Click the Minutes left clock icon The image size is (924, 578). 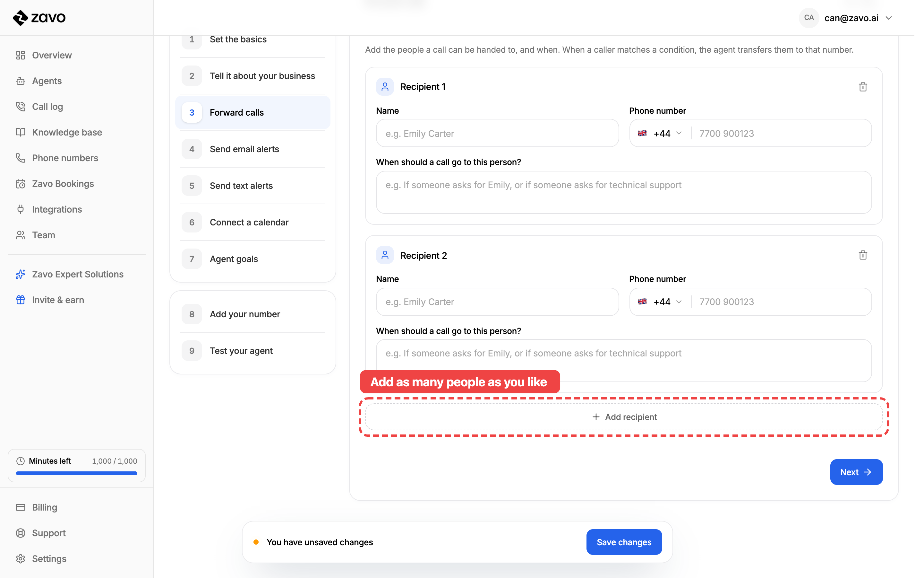(21, 461)
